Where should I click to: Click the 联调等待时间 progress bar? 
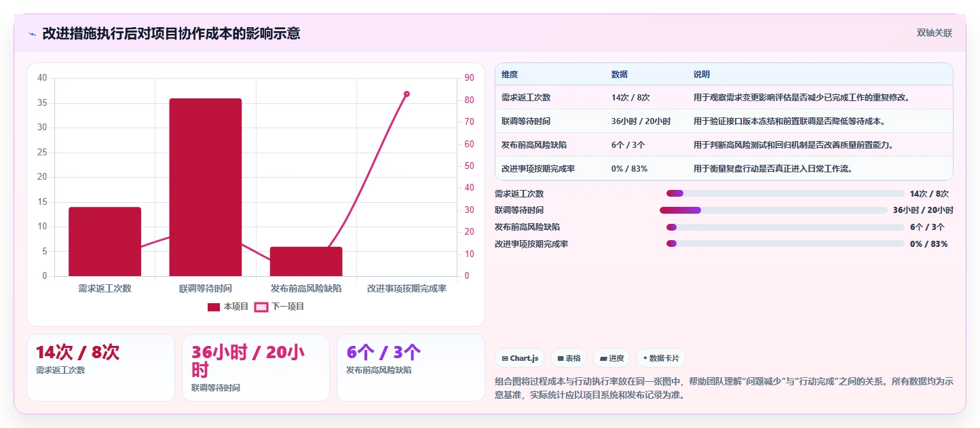click(x=774, y=210)
